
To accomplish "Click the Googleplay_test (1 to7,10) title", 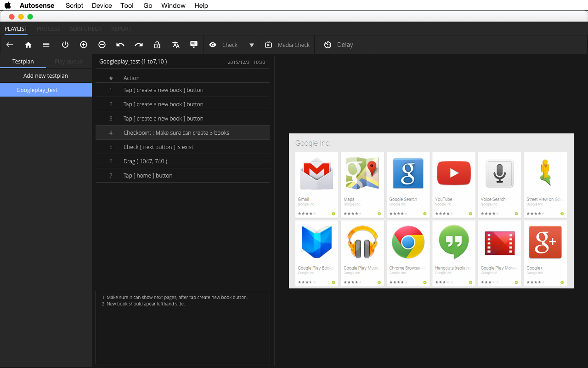I will [x=133, y=61].
